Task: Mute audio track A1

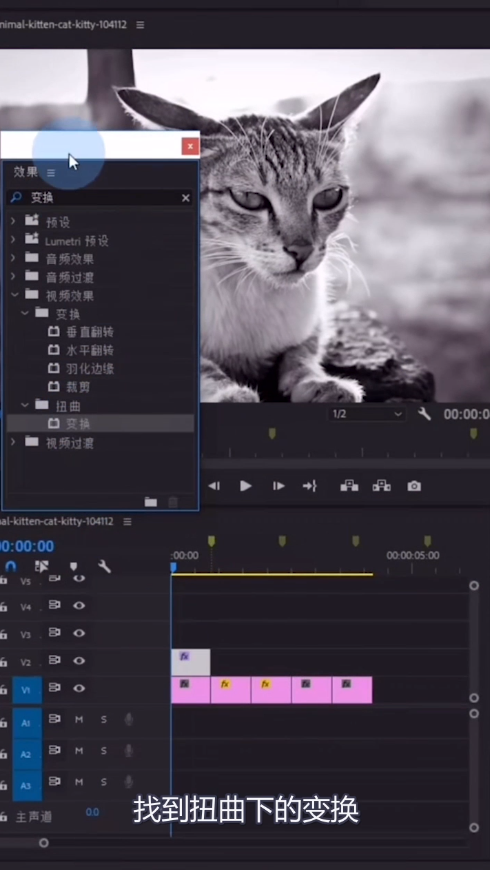Action: pos(79,720)
